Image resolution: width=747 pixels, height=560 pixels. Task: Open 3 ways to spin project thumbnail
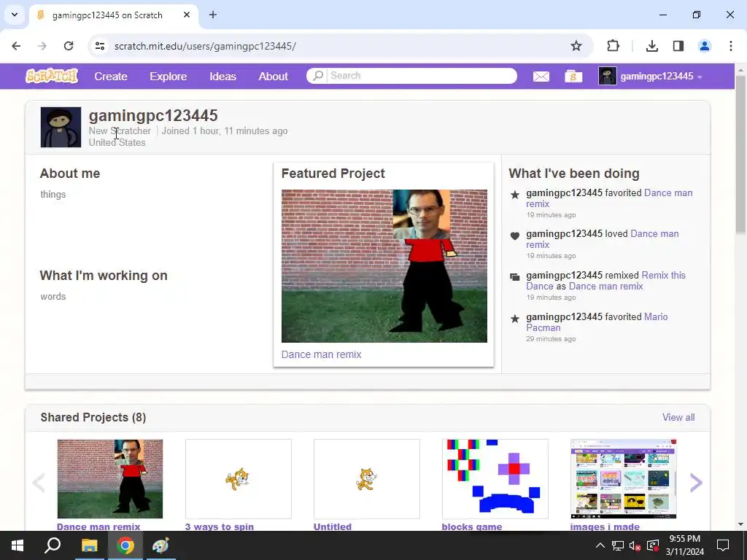(x=239, y=478)
